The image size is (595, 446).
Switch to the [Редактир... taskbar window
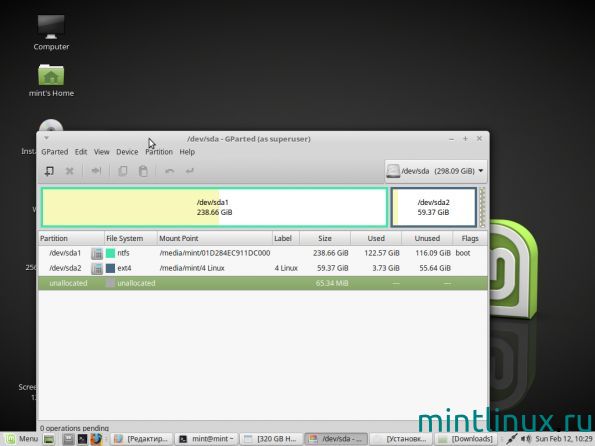(141, 439)
